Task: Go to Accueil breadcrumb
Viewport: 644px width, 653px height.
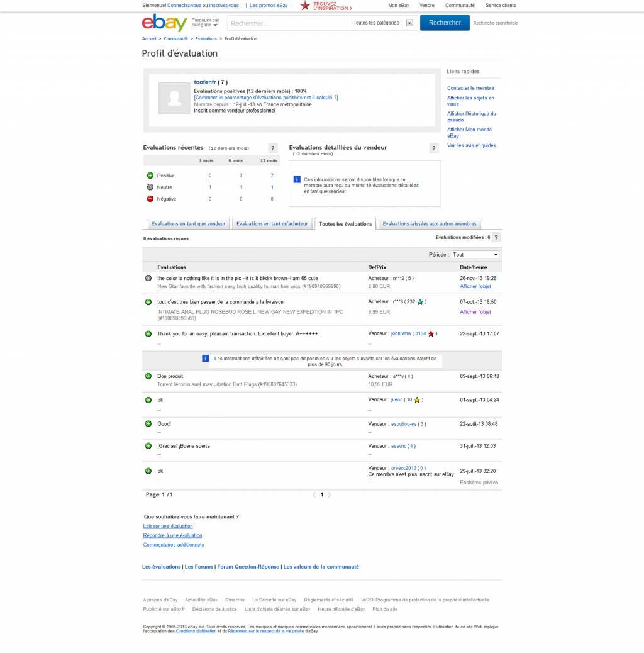Action: pos(149,39)
